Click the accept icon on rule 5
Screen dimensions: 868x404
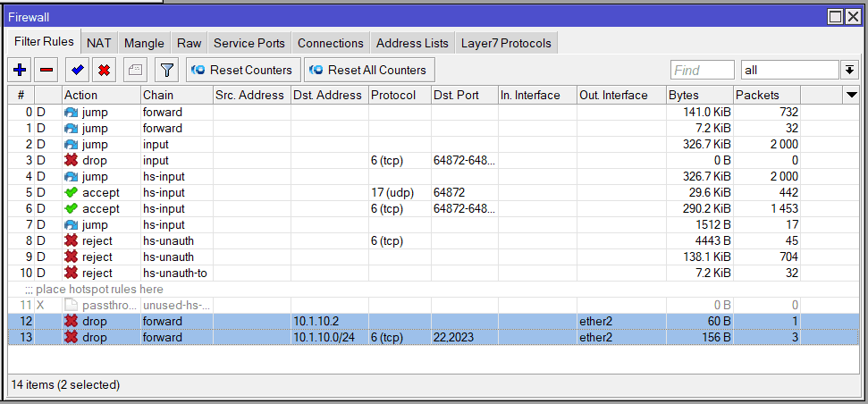(x=72, y=192)
